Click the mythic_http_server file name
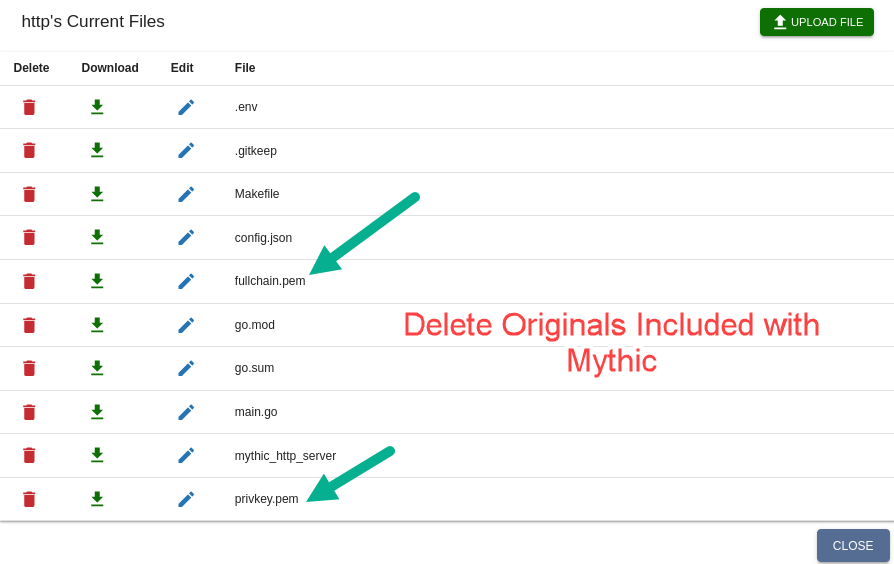 pyautogui.click(x=285, y=456)
